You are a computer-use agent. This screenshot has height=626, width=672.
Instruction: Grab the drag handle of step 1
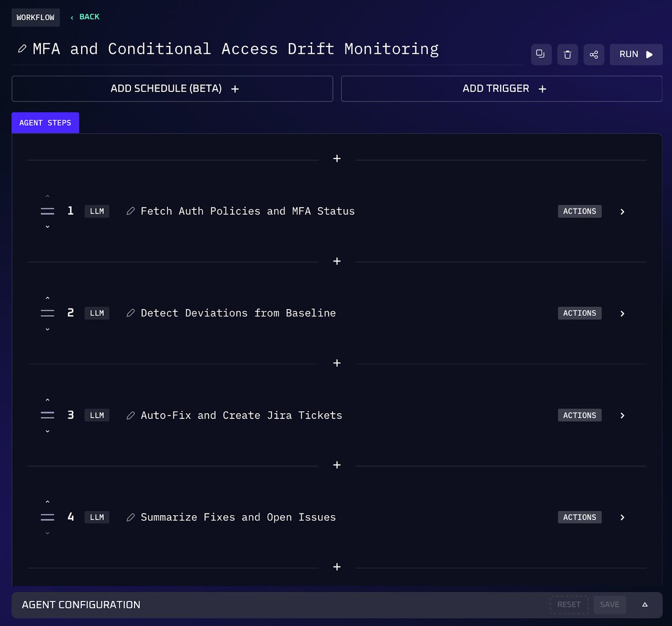click(x=48, y=211)
